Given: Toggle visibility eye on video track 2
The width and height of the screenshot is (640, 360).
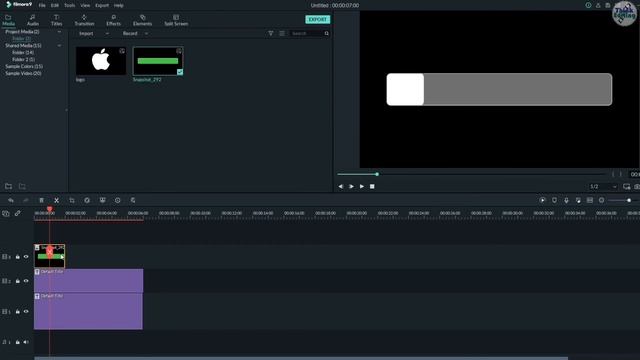Looking at the screenshot, I should [26, 281].
